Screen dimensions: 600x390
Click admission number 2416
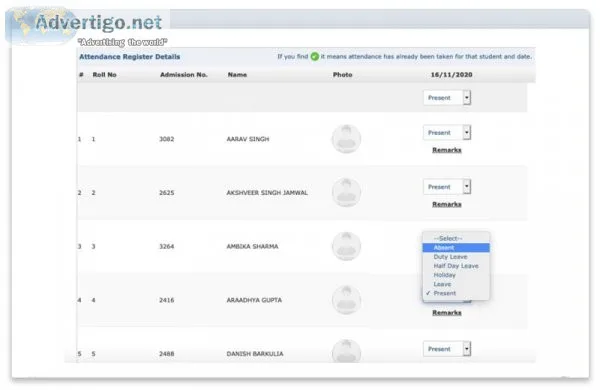(166, 300)
